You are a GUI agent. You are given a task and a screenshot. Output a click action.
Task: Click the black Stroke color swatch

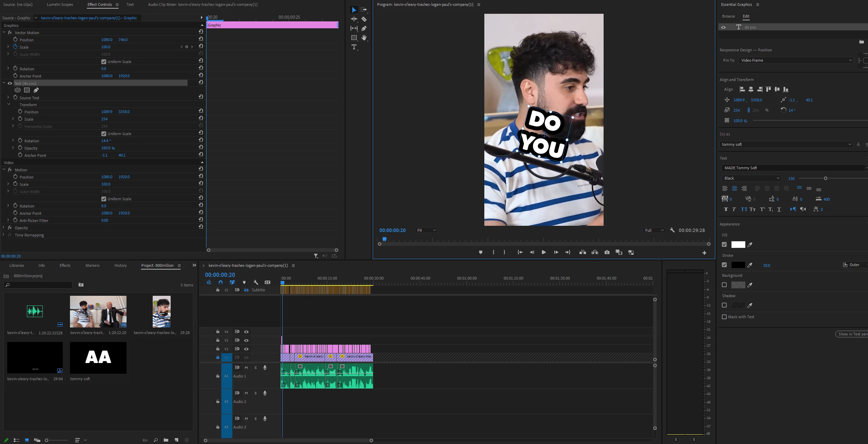click(738, 265)
